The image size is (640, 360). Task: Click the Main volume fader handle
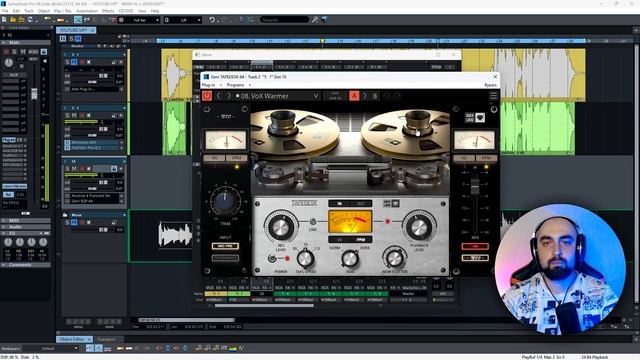(x=34, y=93)
